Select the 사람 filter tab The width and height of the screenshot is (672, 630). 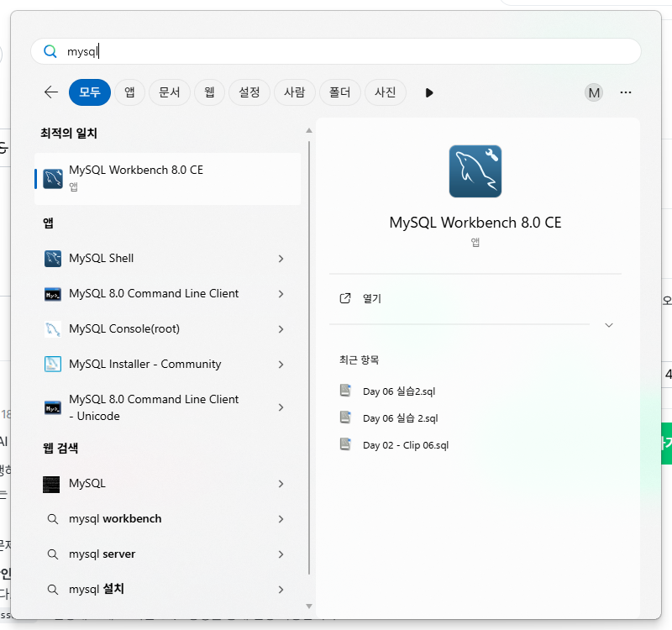[x=295, y=92]
